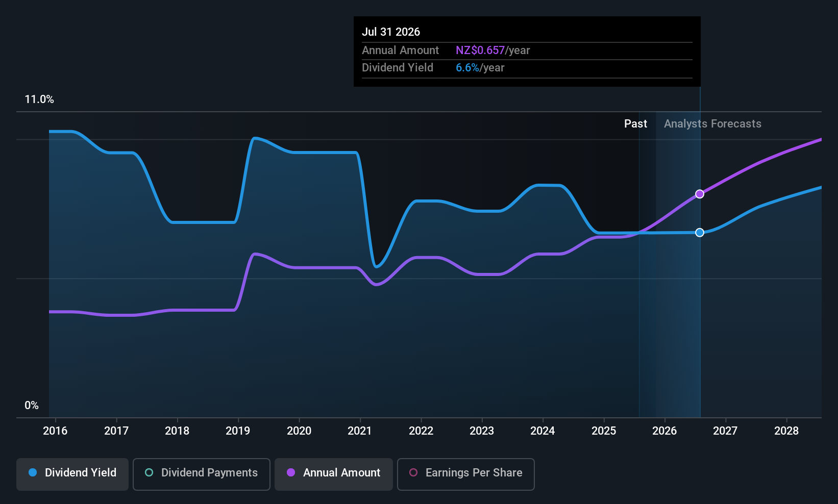
Task: Click the 2025 x-axis label
Action: 604,431
